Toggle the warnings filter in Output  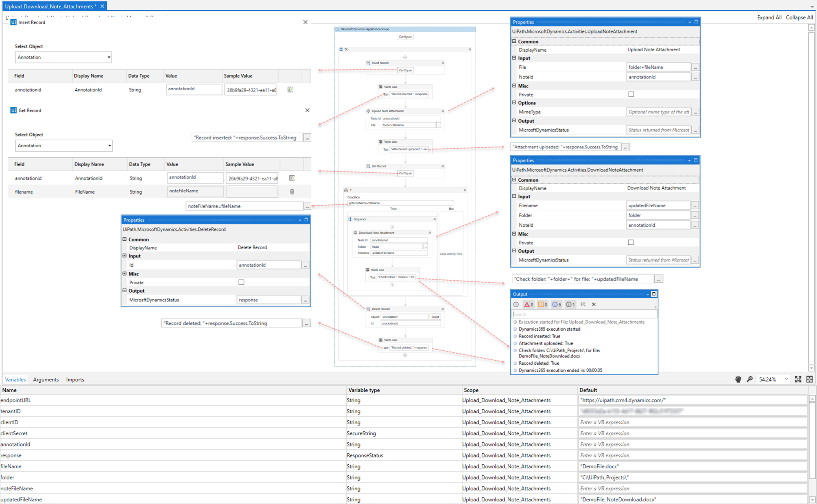click(x=543, y=304)
